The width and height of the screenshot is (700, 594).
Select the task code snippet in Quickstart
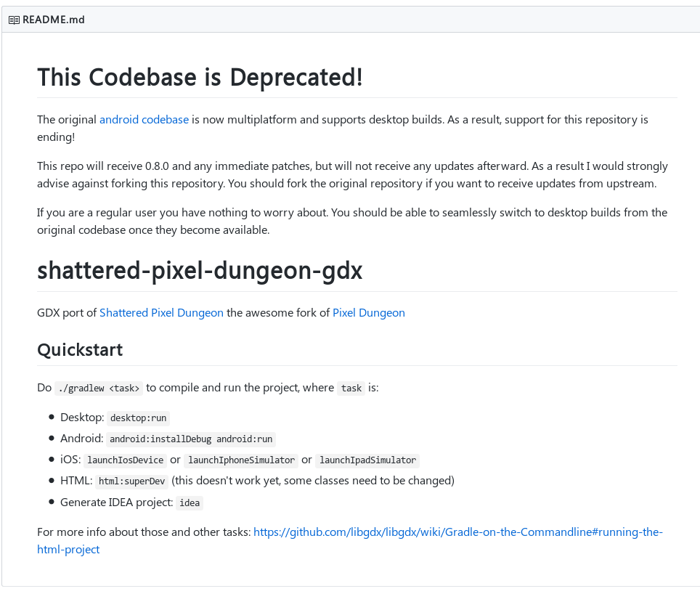point(351,388)
